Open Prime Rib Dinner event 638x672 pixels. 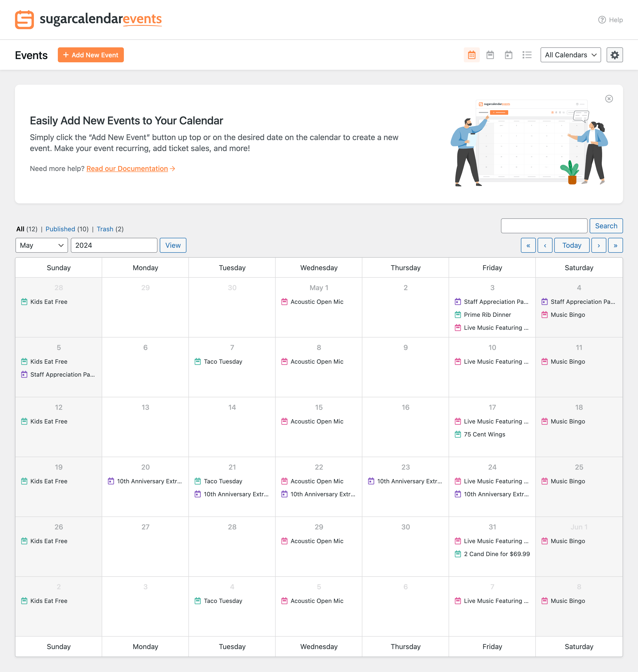coord(487,315)
